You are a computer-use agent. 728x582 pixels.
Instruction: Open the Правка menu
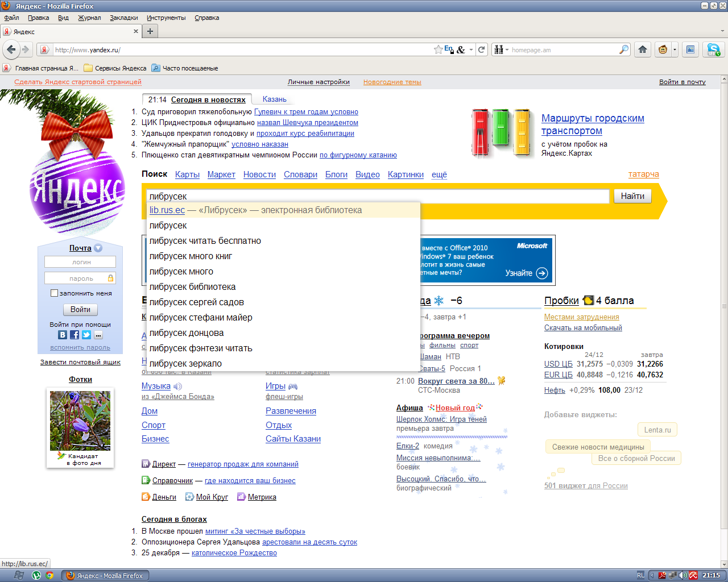coord(38,18)
